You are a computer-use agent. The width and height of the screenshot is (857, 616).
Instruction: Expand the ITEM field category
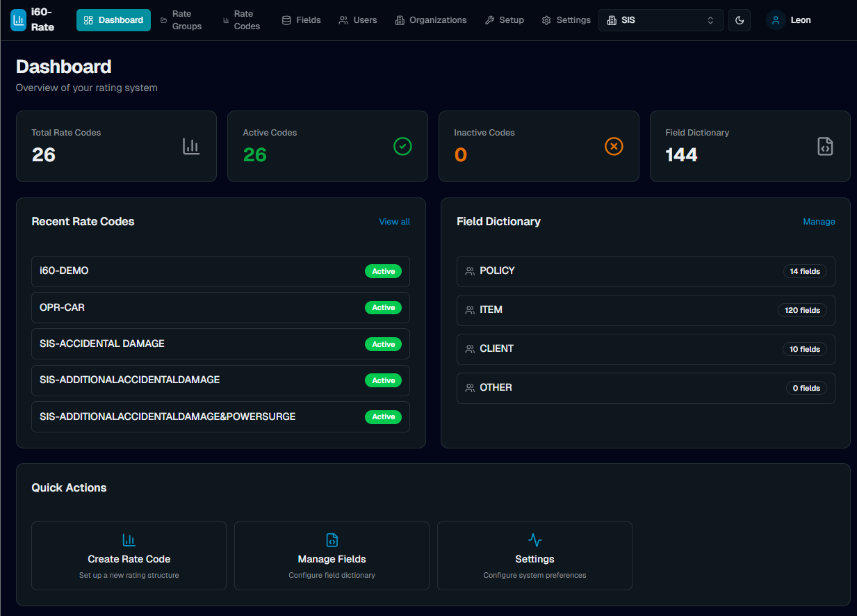(x=645, y=309)
